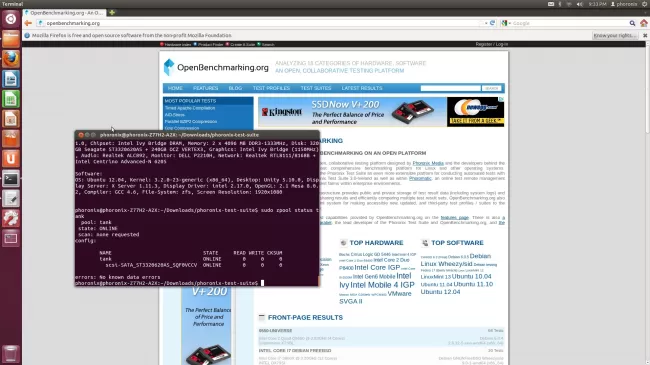This screenshot has height=365, width=650.
Task: Click the terminal window title bar
Action: (197, 135)
